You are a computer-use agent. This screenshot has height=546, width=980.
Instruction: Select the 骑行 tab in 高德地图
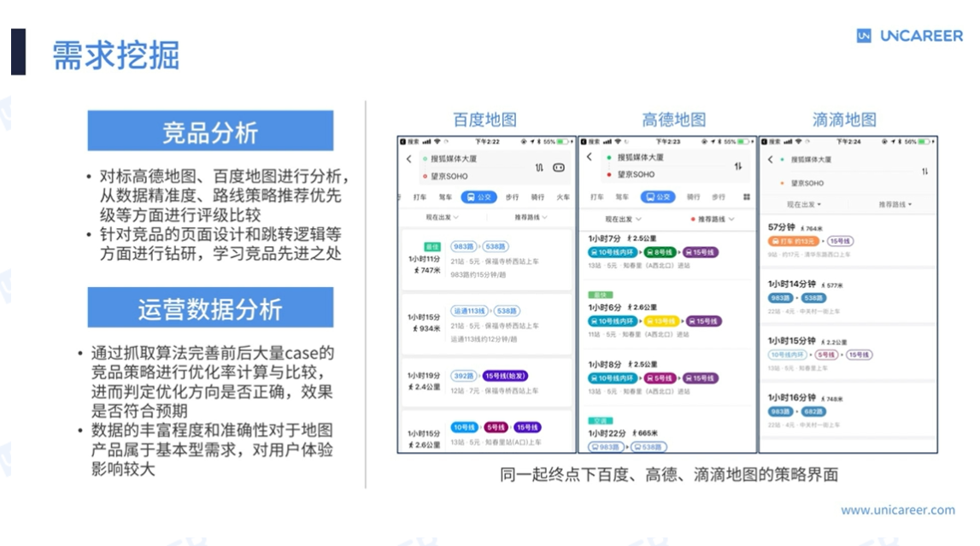click(694, 197)
